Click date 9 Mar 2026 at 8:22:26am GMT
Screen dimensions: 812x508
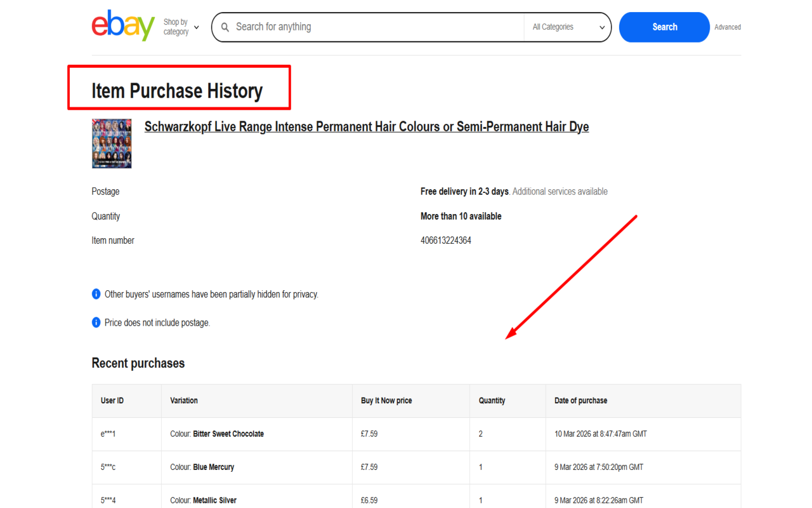pos(599,500)
